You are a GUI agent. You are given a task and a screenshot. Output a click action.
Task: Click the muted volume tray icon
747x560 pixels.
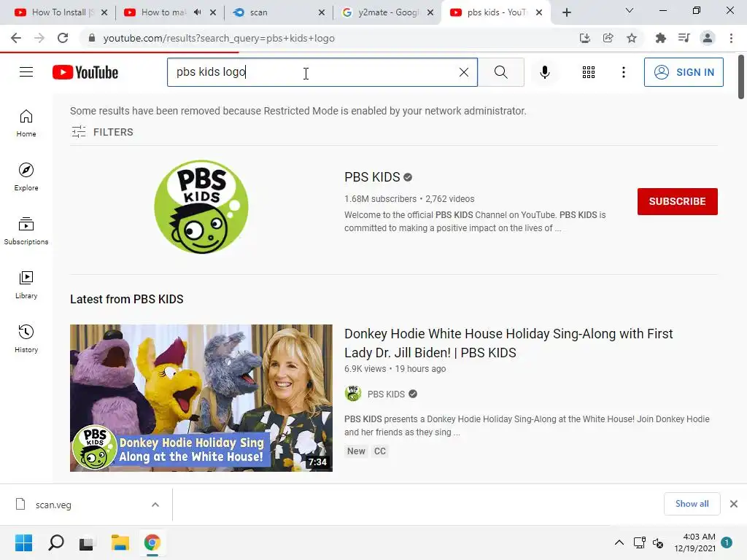click(x=658, y=542)
